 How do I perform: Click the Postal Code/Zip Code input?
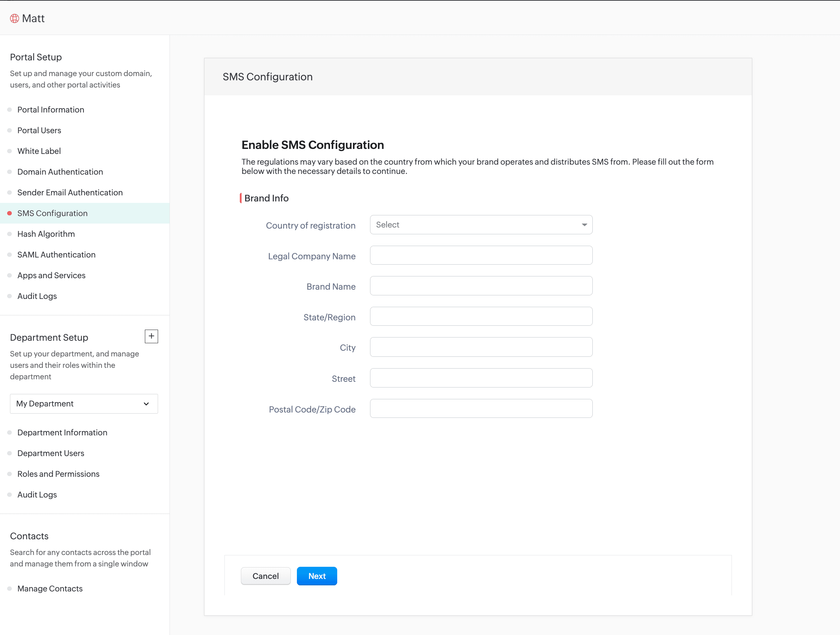[x=481, y=409]
